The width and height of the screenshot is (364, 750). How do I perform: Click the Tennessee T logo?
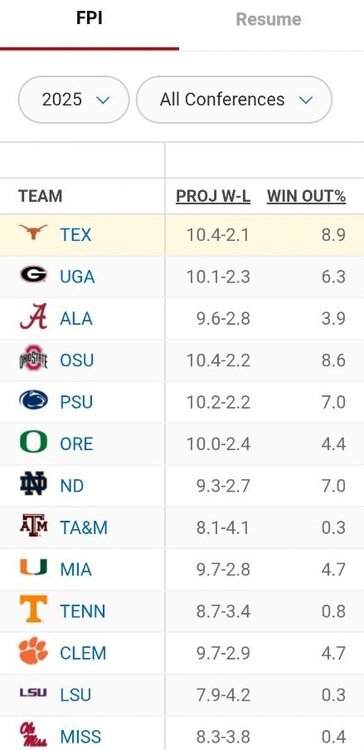[33, 609]
